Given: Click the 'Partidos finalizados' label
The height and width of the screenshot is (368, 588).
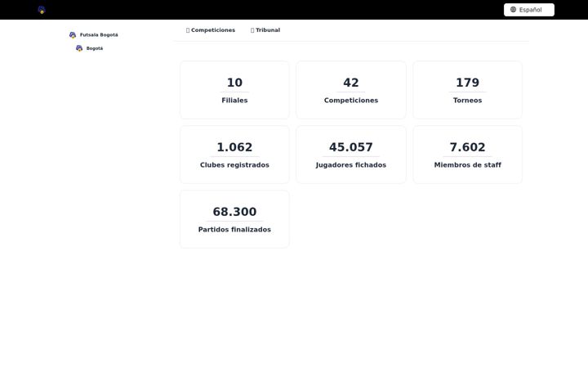Looking at the screenshot, I should pos(234,230).
